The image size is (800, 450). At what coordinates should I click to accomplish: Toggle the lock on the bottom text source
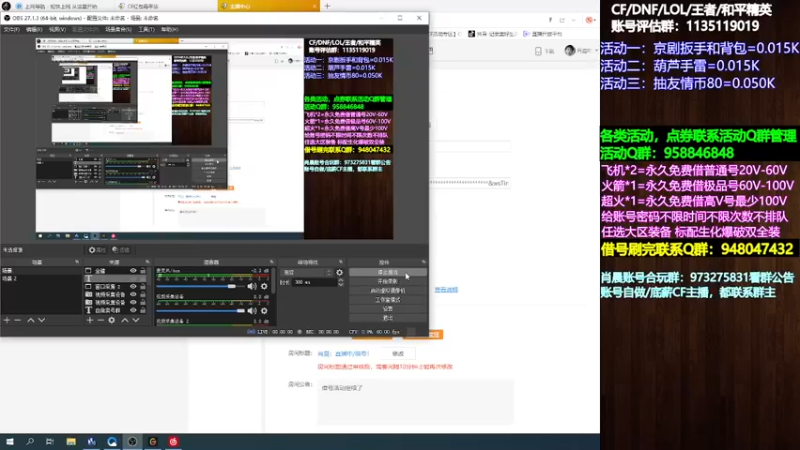point(143,310)
